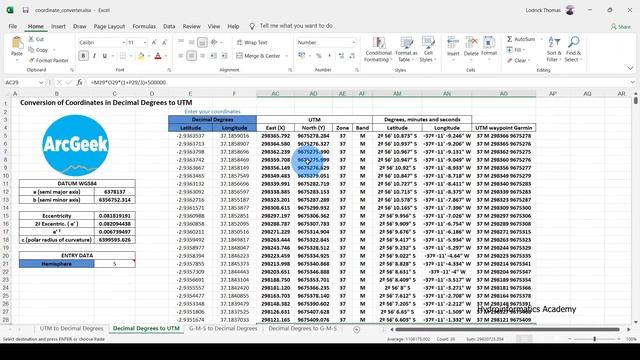Click the zoom slider handle in the status bar
This screenshot has width=640, height=360.
pos(594,339)
